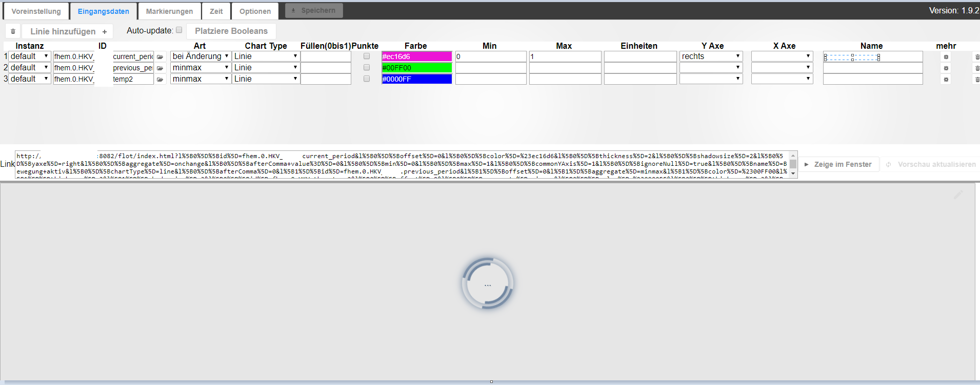Go to the Zeit tab

click(216, 11)
